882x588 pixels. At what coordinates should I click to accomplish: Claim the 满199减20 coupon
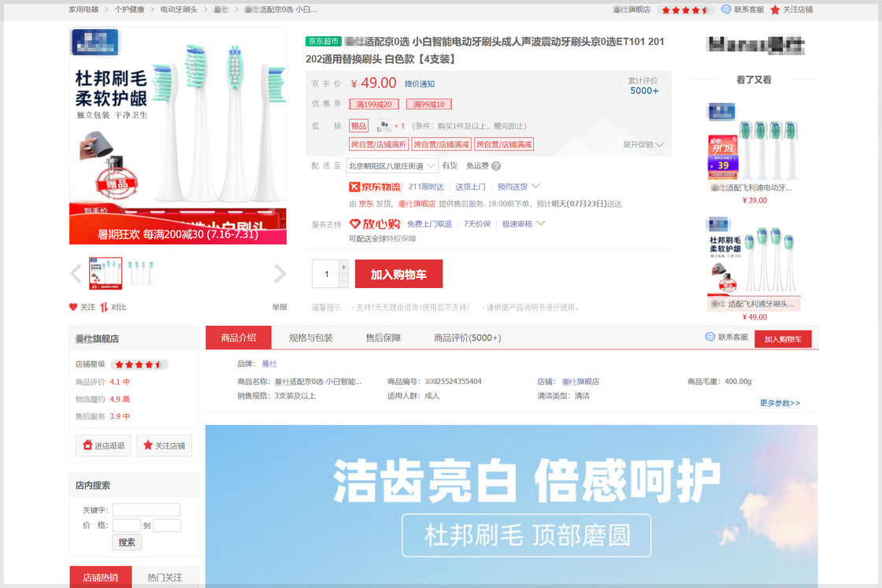click(x=374, y=105)
